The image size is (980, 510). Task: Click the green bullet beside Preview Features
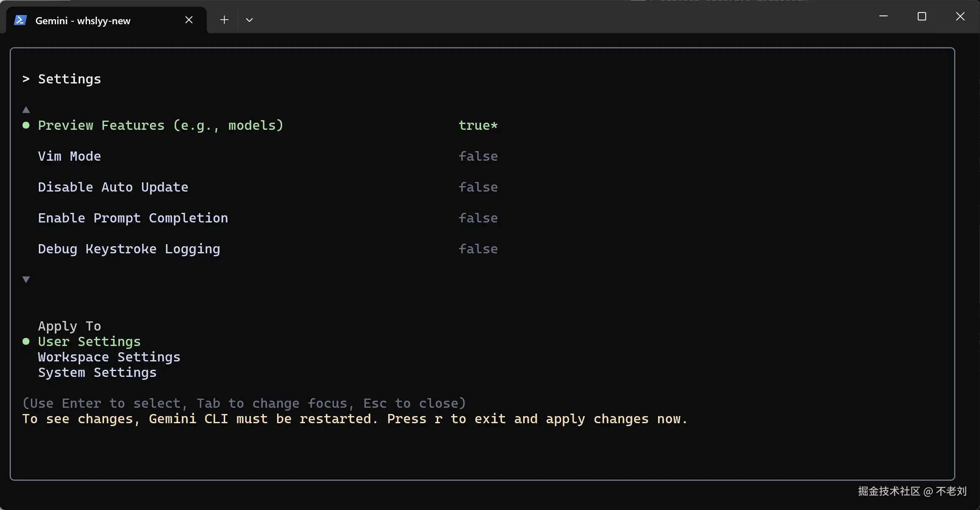pos(26,125)
